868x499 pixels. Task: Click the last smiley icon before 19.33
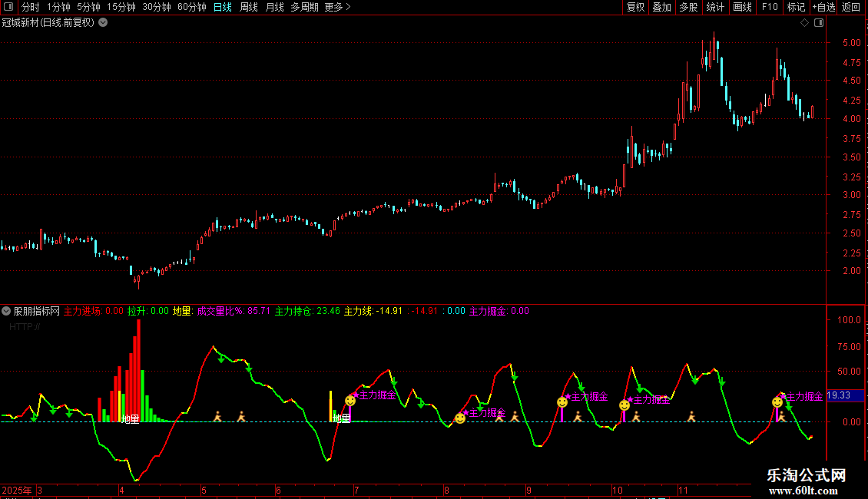coord(777,402)
